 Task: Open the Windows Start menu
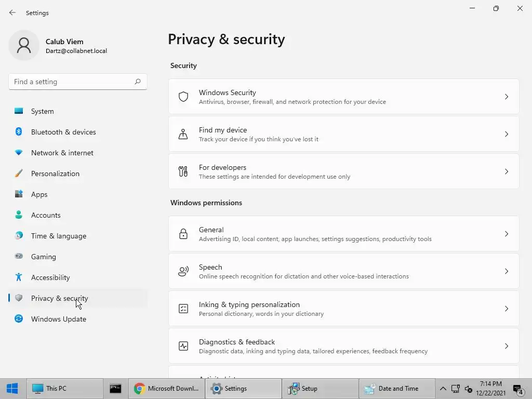click(12, 388)
